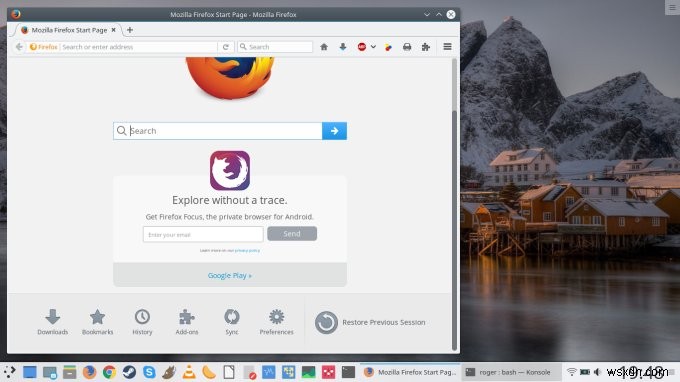Click the Firefox Focus purple logo
The width and height of the screenshot is (680, 382).
(230, 170)
